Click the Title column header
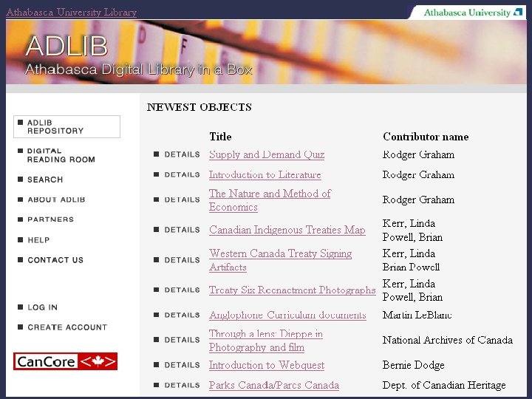Image resolution: width=532 pixels, height=399 pixels. click(x=220, y=137)
